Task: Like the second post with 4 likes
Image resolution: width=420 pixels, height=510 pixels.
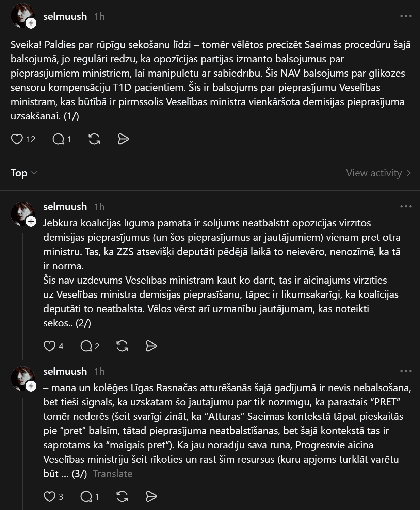Action: coord(50,346)
